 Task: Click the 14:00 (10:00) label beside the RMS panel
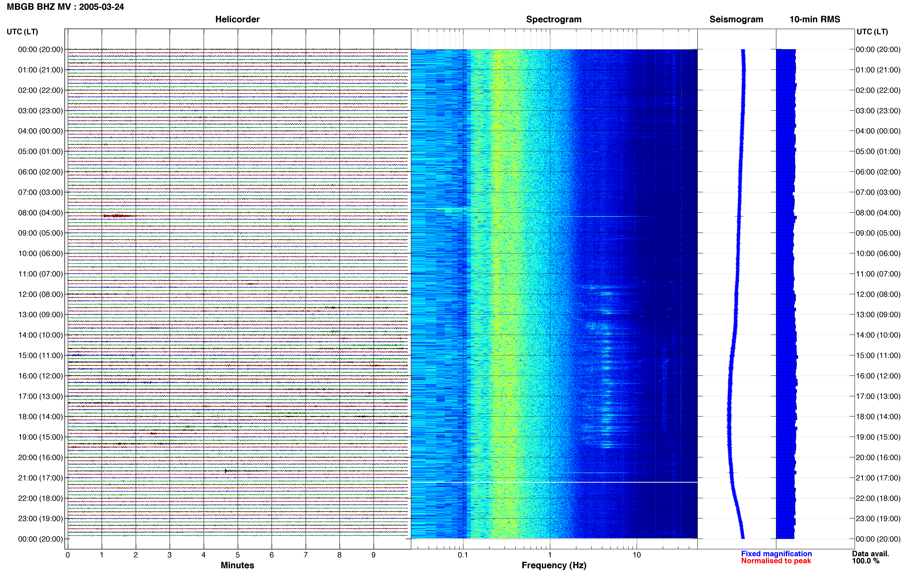(878, 335)
